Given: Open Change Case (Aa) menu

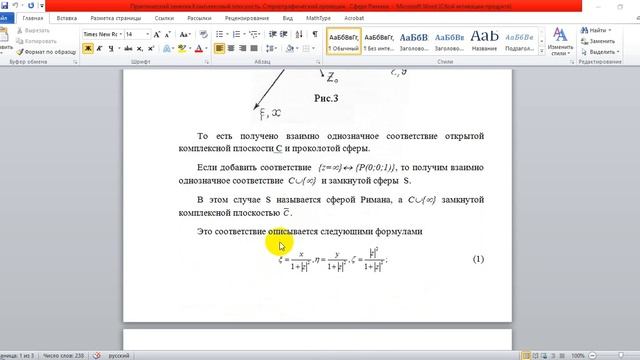Looking at the screenshot, I should pyautogui.click(x=184, y=34).
